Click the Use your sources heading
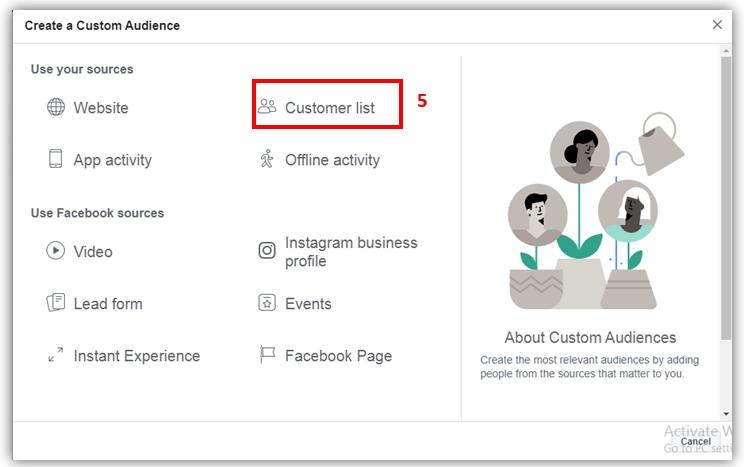The image size is (744, 467). point(82,69)
